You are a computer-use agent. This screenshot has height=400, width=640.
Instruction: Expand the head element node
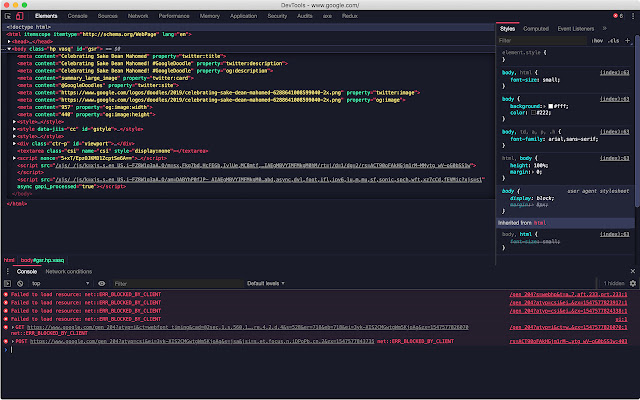click(9, 42)
